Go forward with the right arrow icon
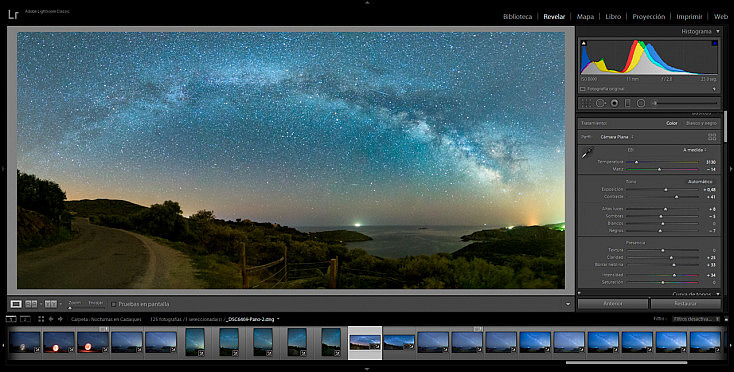Viewport: 734px width, 372px height. (x=60, y=319)
